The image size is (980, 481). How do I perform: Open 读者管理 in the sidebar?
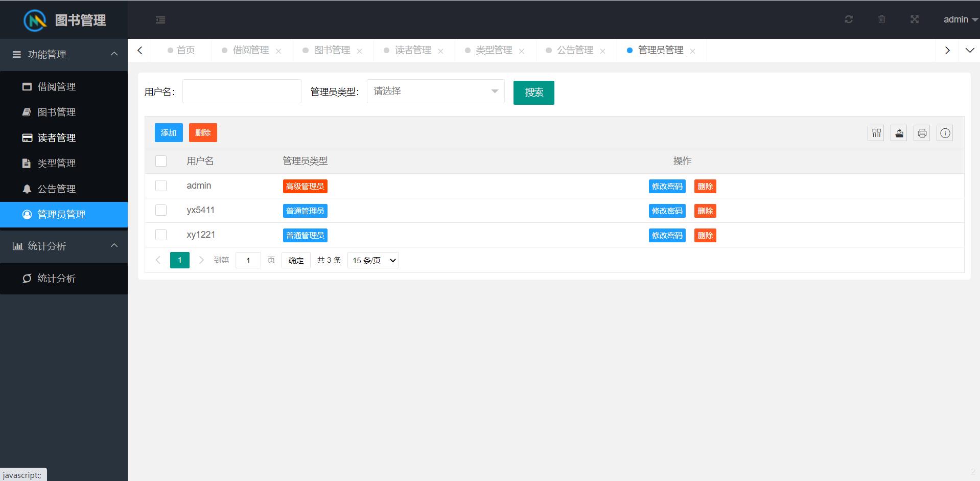(x=64, y=138)
